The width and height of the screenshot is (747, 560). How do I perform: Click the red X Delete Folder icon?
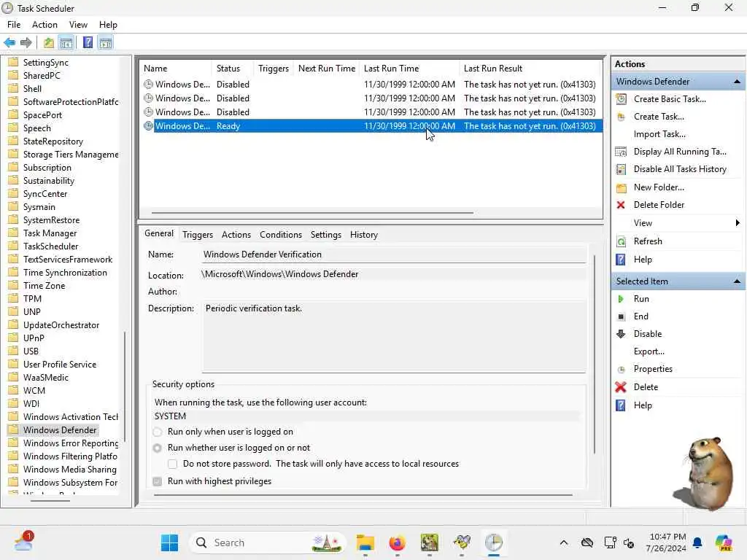621,205
